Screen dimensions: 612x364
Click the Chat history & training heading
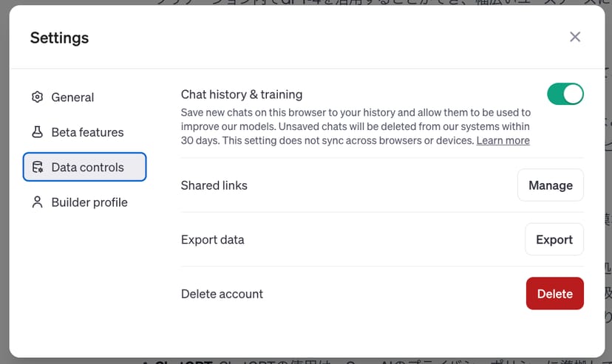coord(242,95)
